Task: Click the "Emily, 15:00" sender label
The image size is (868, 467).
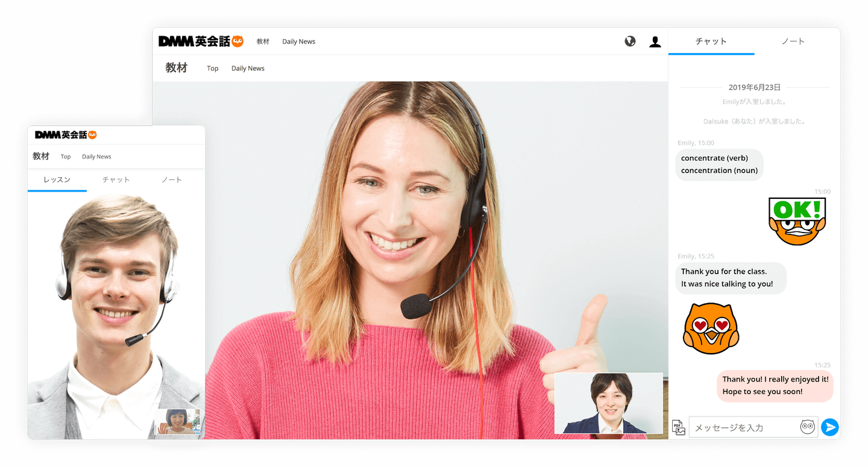Action: (x=696, y=143)
